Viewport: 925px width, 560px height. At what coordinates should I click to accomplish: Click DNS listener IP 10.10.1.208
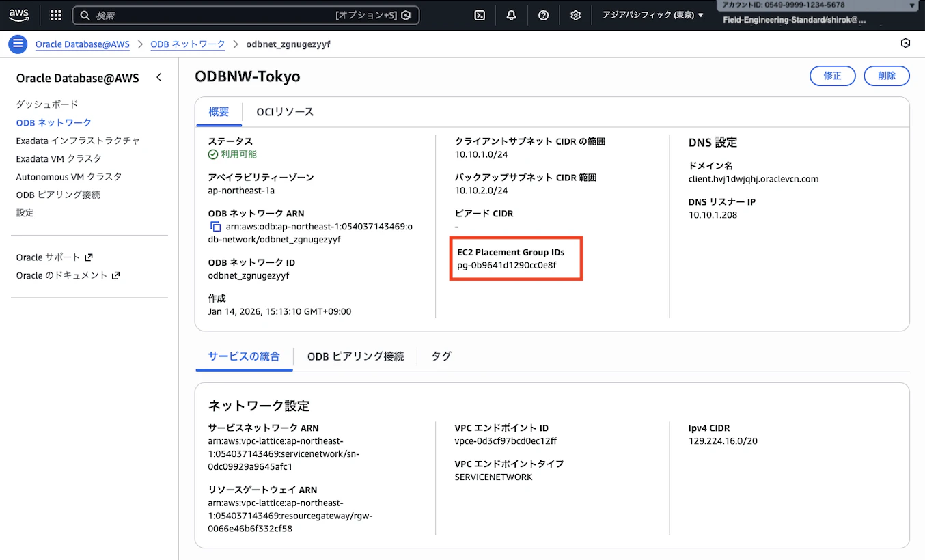click(x=713, y=215)
